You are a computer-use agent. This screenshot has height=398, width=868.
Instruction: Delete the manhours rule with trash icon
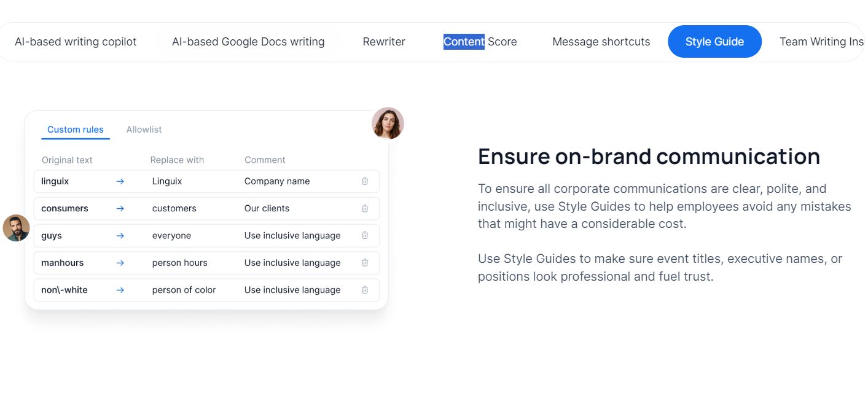(x=365, y=262)
